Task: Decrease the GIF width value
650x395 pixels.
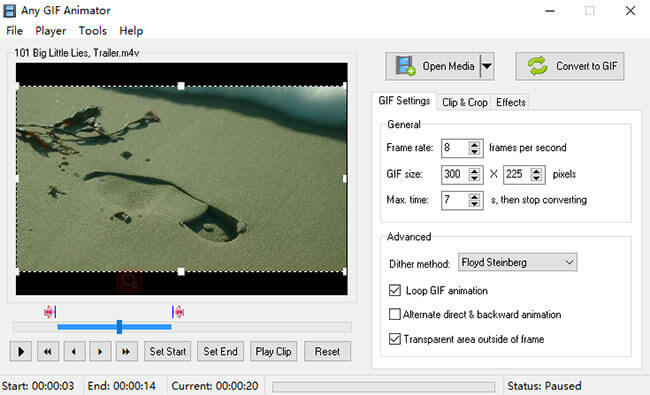Action: pos(474,178)
